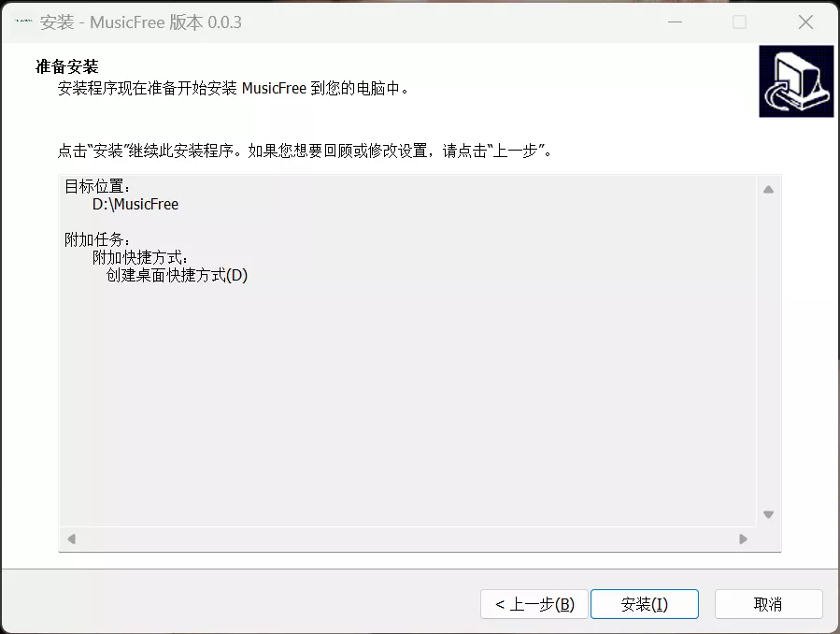The image size is (840, 634).
Task: Click the setup wizard disk icon
Action: pyautogui.click(x=795, y=81)
